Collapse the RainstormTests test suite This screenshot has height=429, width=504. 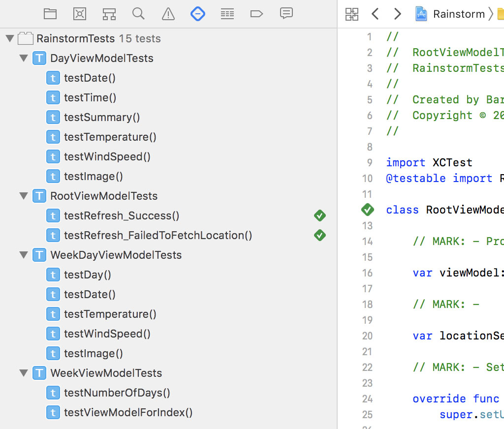click(x=10, y=38)
